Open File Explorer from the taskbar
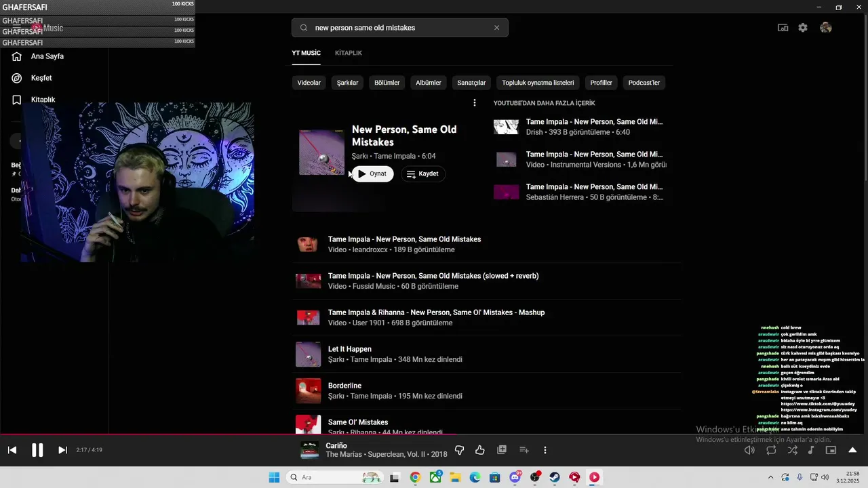Screen dimensions: 868x488 [455, 477]
